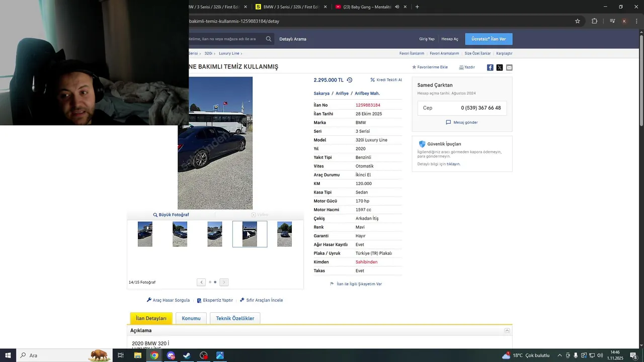
Task: Open the media control playlist icon
Action: point(612,21)
